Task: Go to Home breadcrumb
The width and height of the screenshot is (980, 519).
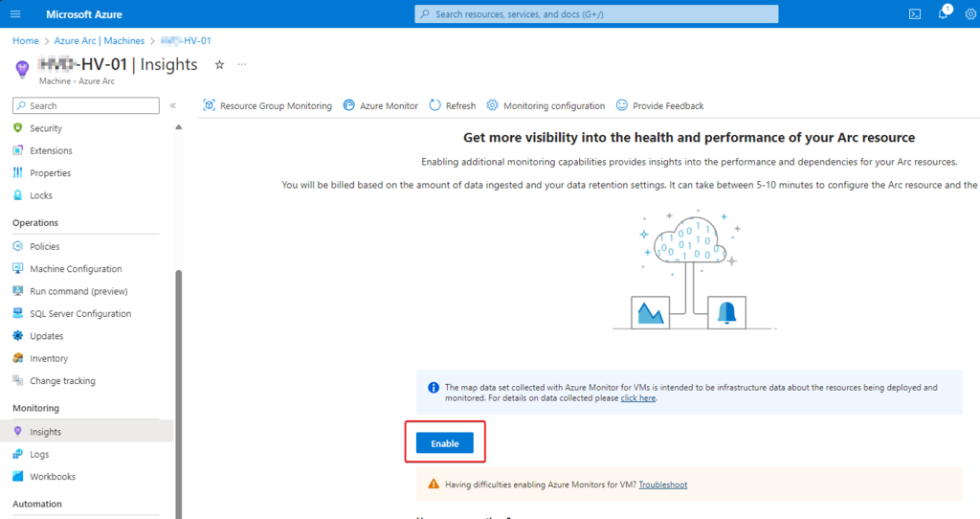Action: [x=26, y=40]
